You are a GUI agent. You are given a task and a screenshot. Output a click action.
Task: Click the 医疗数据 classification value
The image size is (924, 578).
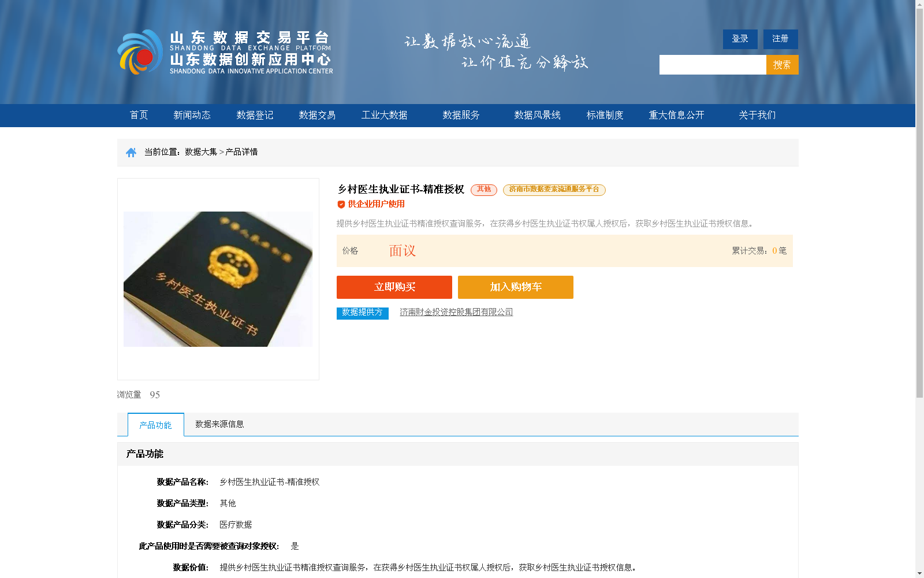236,525
